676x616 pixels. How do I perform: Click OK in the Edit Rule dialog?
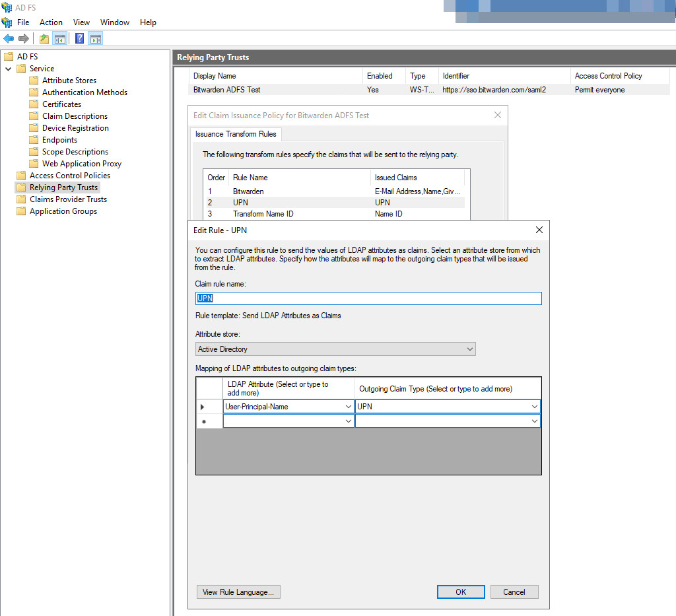461,592
